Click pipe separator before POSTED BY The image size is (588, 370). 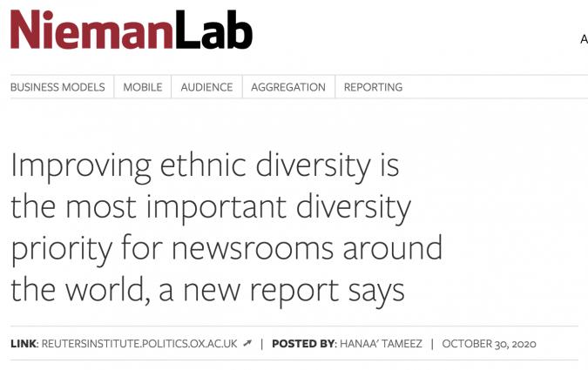262,344
